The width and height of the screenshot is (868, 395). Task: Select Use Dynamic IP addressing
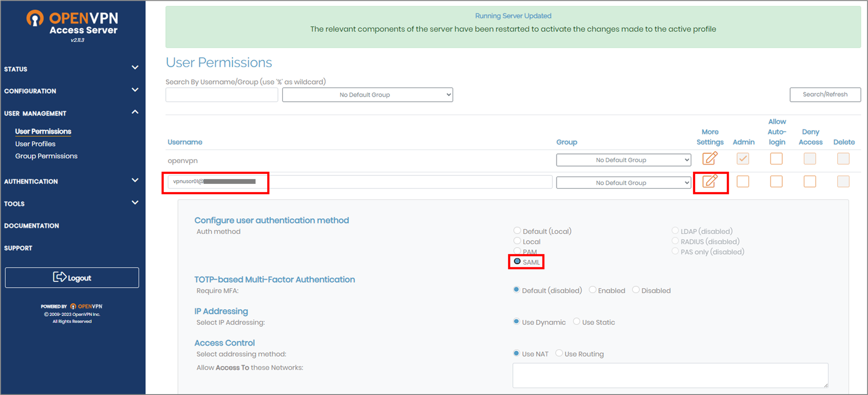(516, 322)
